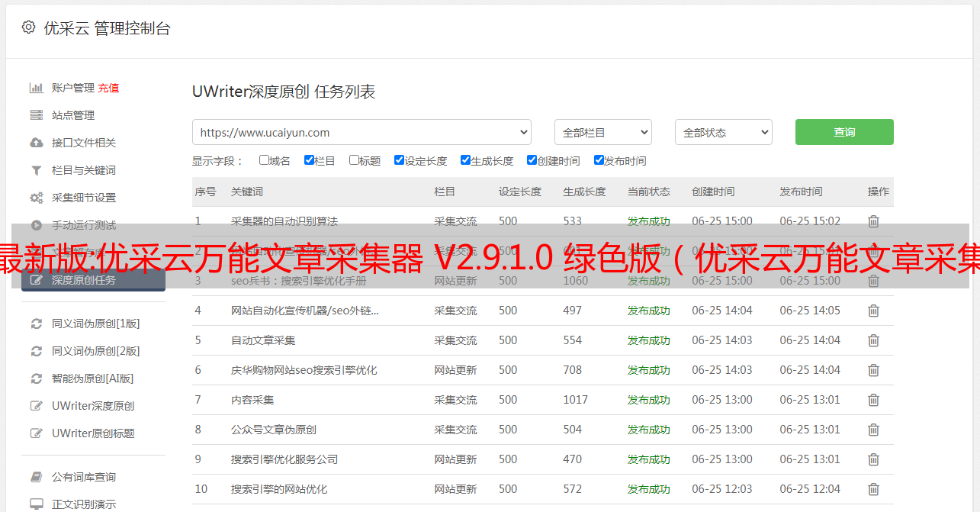This screenshot has width=980, height=512.
Task: Click keyword 庆华购物网站seo搜索引擎优化
Action: [x=304, y=370]
